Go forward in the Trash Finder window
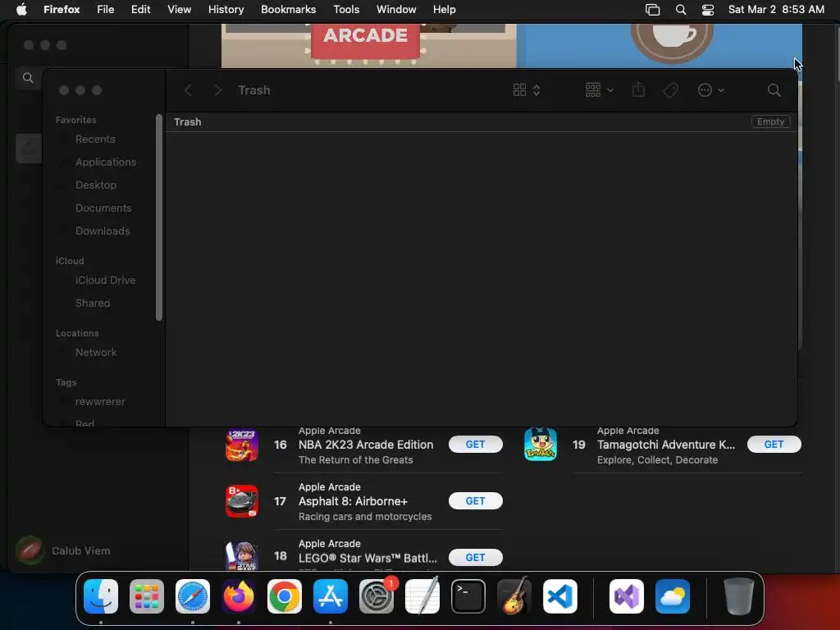 217,90
